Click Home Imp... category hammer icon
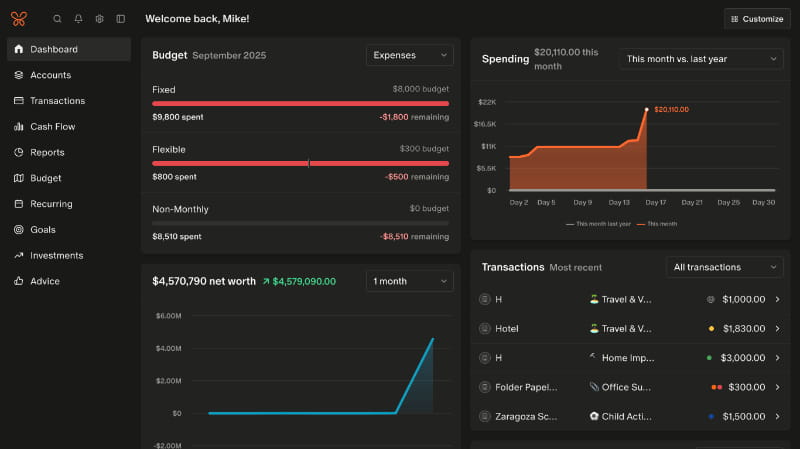The width and height of the screenshot is (800, 449). point(593,357)
